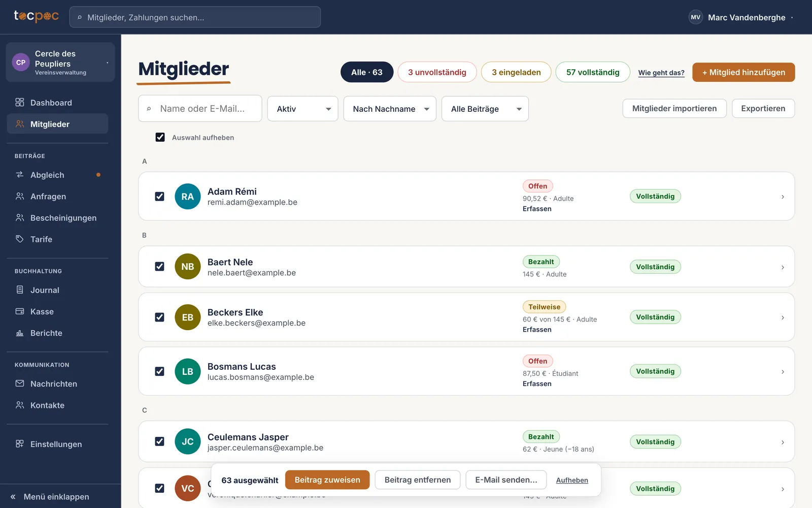The height and width of the screenshot is (508, 812).
Task: Collapse the menu with the double-chevron icon
Action: pyautogui.click(x=13, y=497)
